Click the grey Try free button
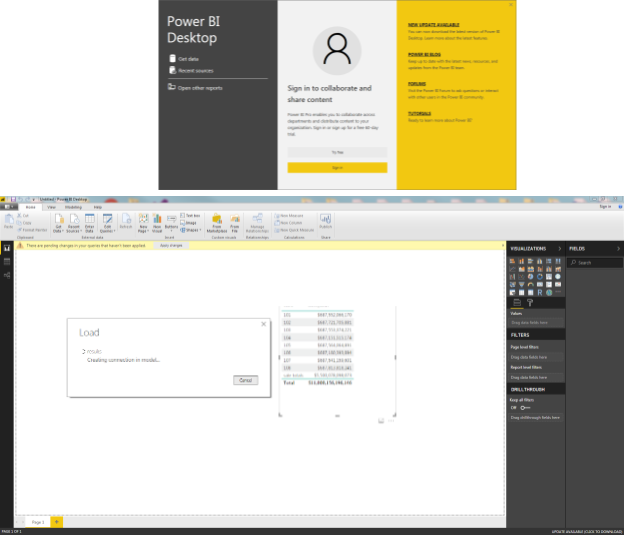This screenshot has height=535, width=624. tap(337, 152)
